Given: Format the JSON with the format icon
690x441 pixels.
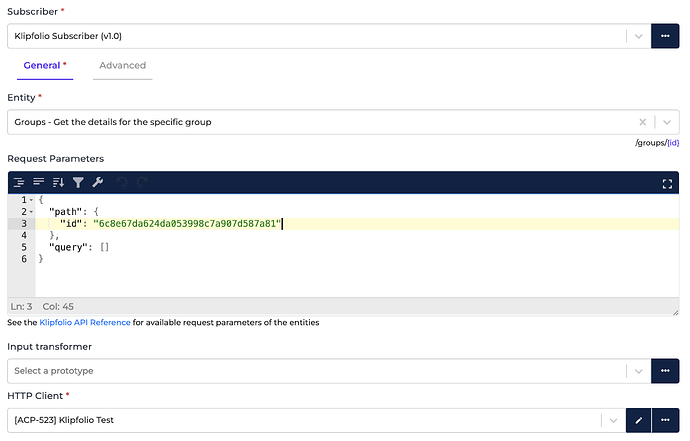Looking at the screenshot, I should pos(19,182).
